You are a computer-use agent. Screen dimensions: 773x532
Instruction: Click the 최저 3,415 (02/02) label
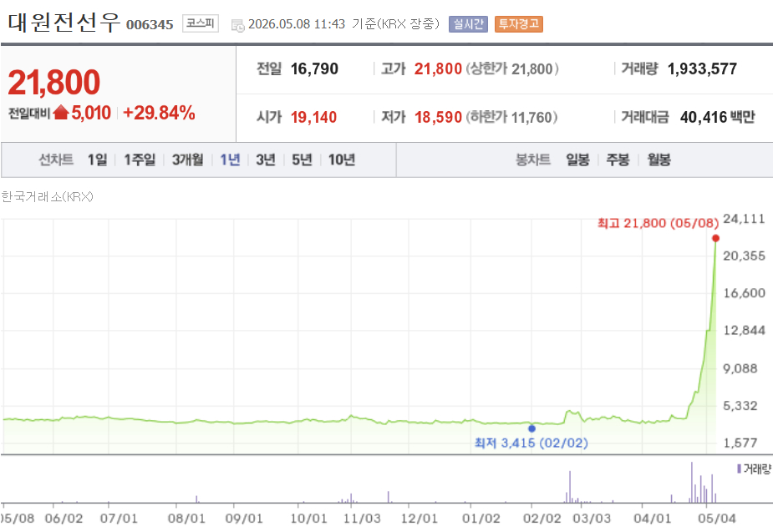coord(531,443)
